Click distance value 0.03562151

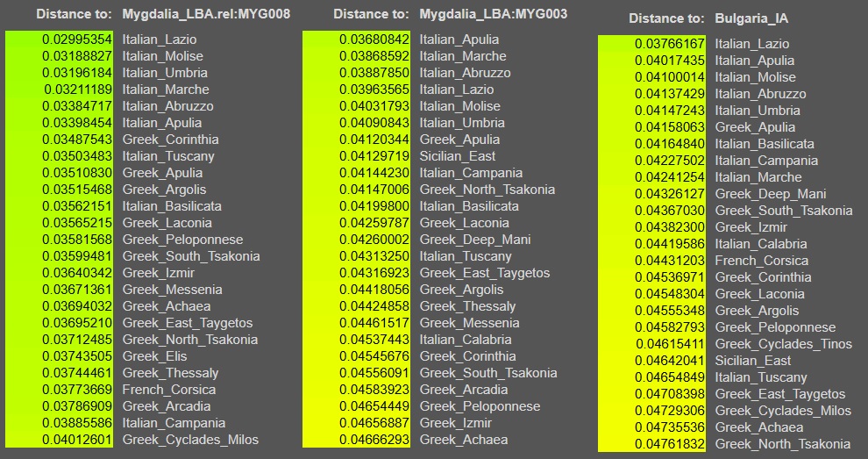tap(77, 206)
